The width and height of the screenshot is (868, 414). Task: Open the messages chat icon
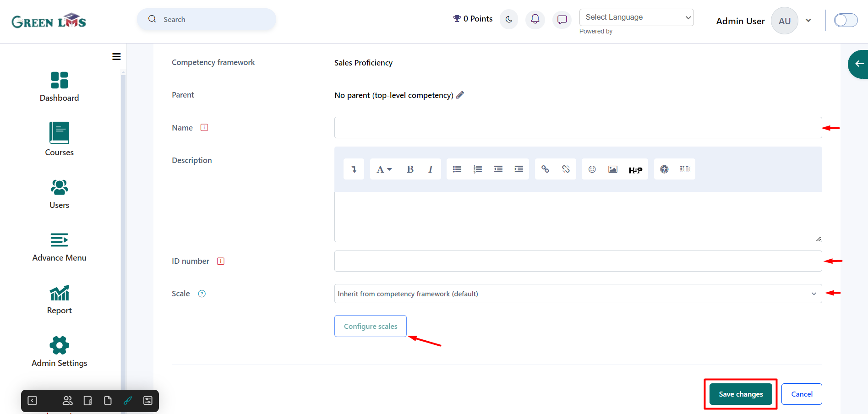point(562,19)
